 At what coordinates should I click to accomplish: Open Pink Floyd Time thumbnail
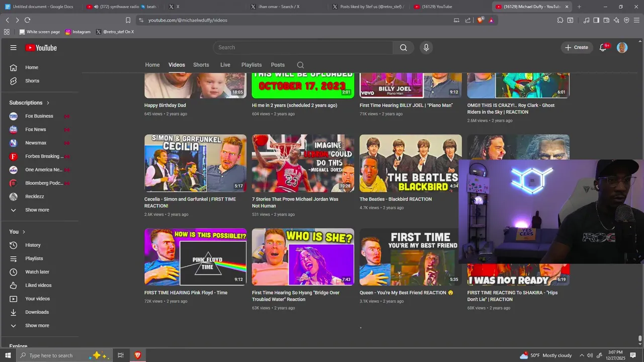[x=195, y=257]
